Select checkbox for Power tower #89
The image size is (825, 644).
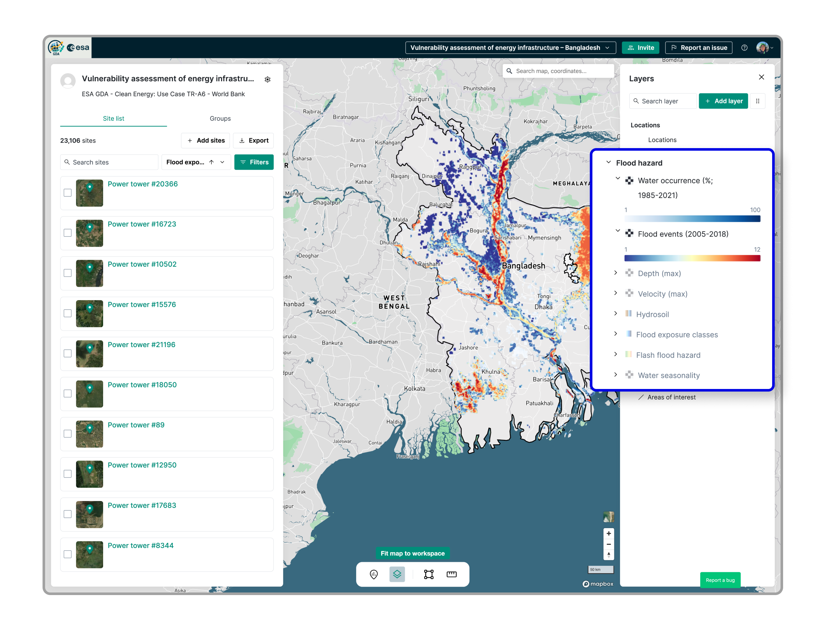(68, 434)
